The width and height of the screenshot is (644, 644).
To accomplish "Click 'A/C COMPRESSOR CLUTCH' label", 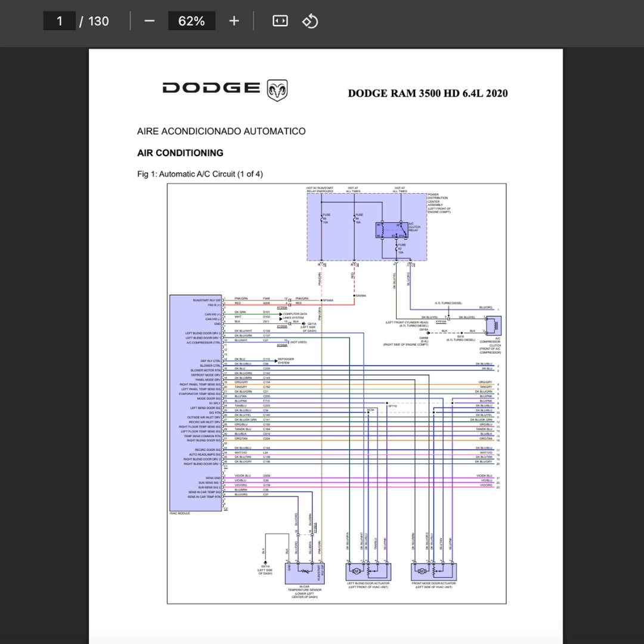I will (x=490, y=345).
